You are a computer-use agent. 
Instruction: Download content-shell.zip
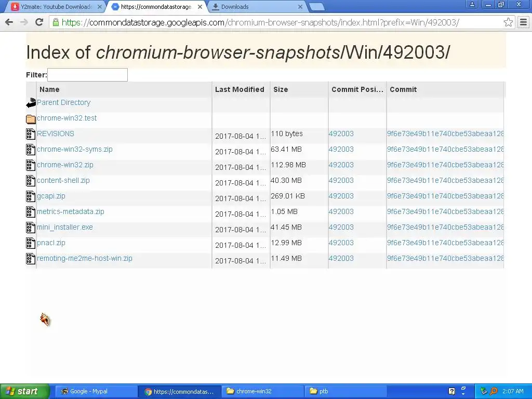63,180
